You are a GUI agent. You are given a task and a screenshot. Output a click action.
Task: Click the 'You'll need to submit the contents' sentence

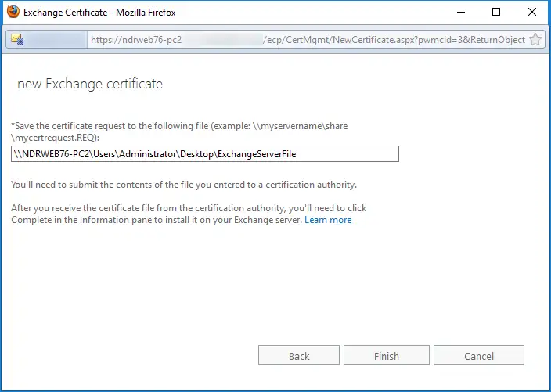tap(184, 185)
